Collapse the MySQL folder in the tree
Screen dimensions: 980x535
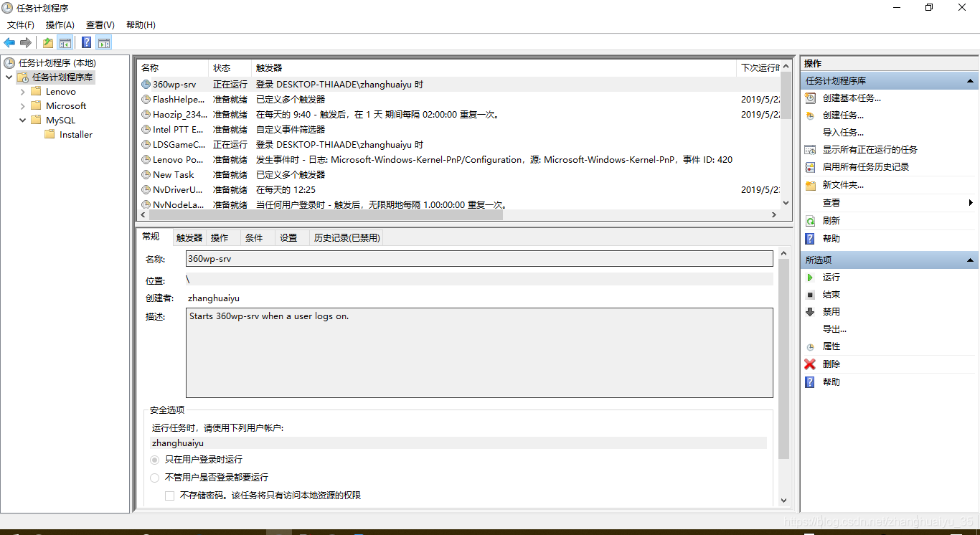[22, 120]
